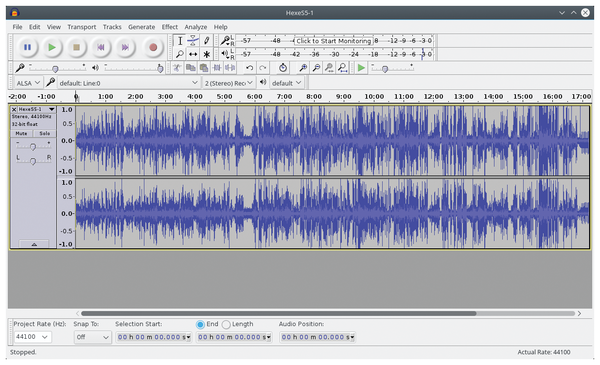Stop playback with the Stop button
600x365 pixels.
[77, 47]
